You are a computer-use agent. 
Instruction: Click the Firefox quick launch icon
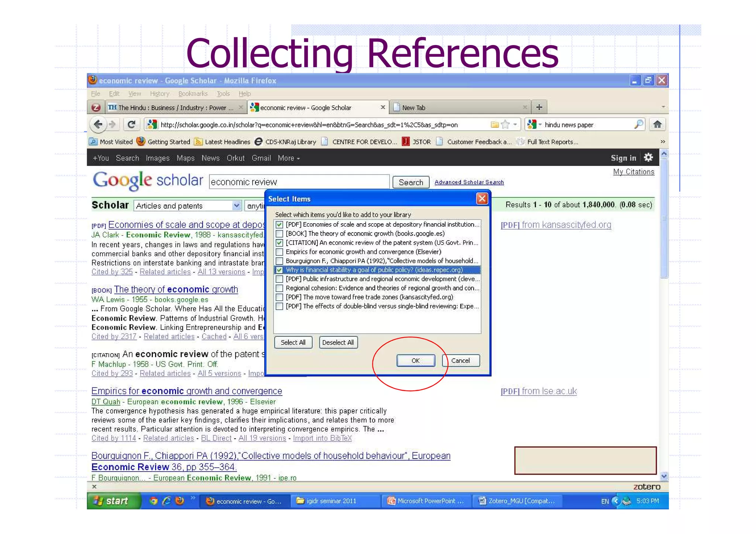tap(180, 501)
